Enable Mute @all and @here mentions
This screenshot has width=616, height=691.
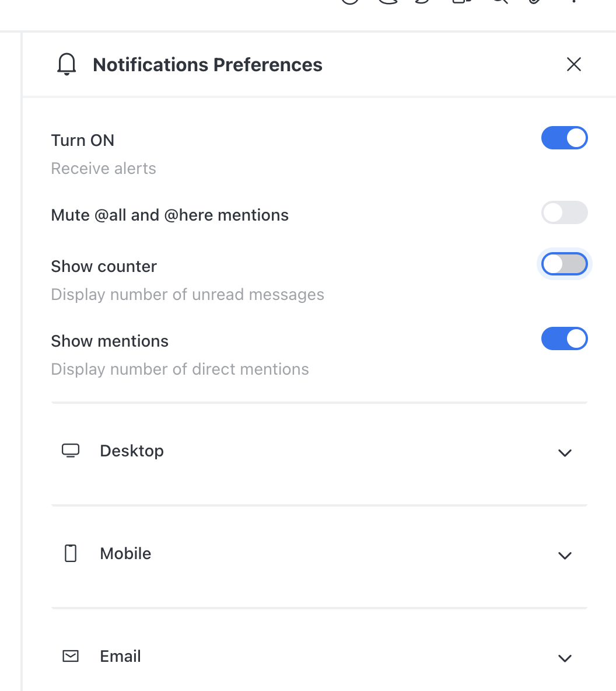coord(565,212)
